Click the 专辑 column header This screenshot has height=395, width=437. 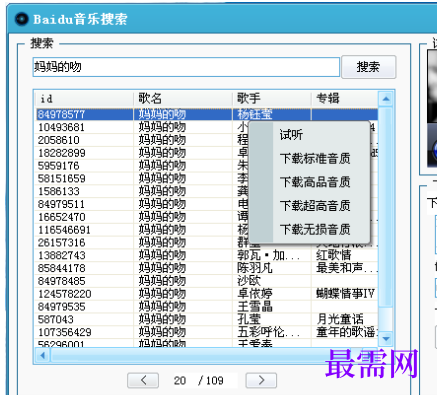[x=345, y=99]
